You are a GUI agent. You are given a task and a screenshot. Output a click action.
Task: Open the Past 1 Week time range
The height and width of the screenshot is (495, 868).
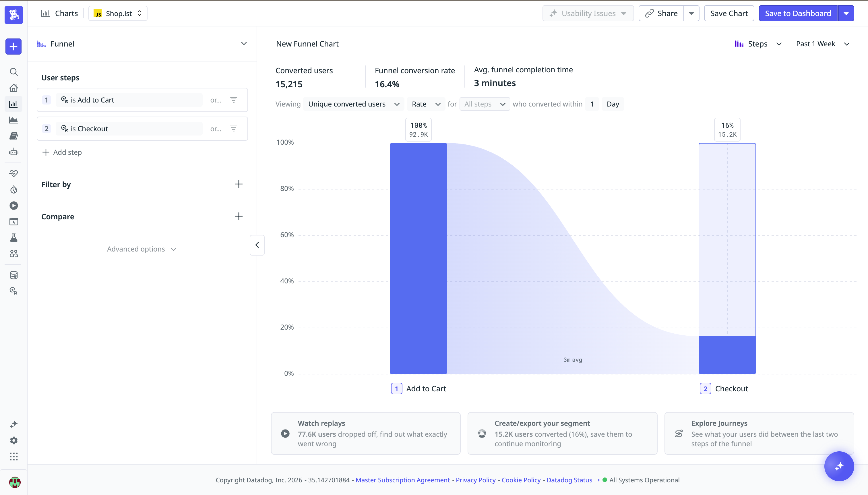(823, 44)
